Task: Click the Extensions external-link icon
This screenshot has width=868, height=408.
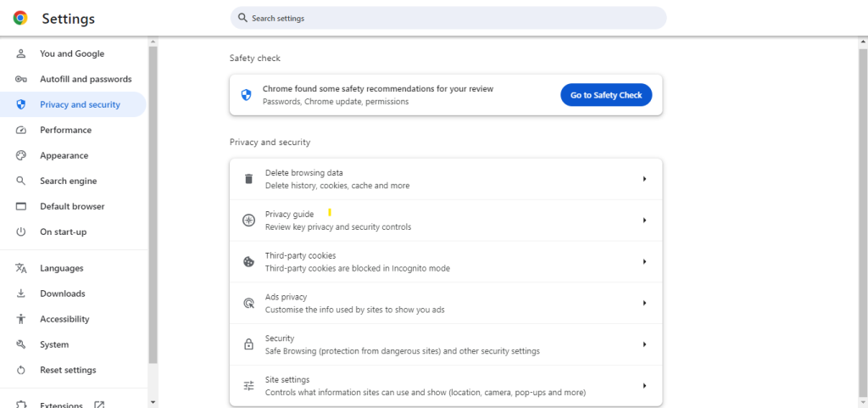Action: click(99, 405)
